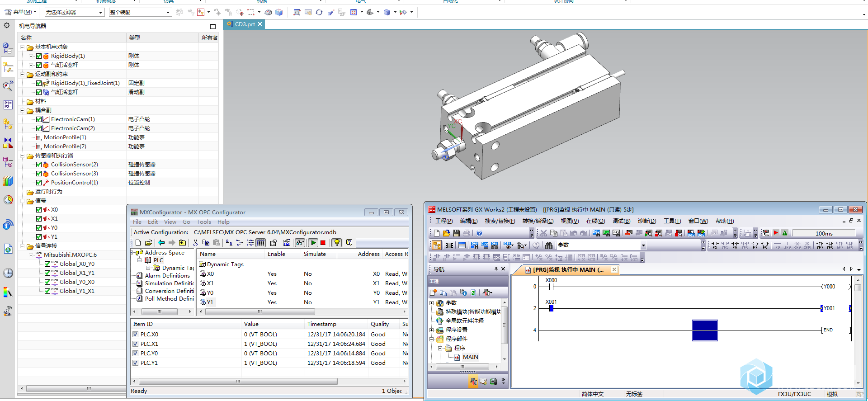This screenshot has width=868, height=401.
Task: Click red Stop square in MXConfigurator toolbar
Action: point(323,243)
